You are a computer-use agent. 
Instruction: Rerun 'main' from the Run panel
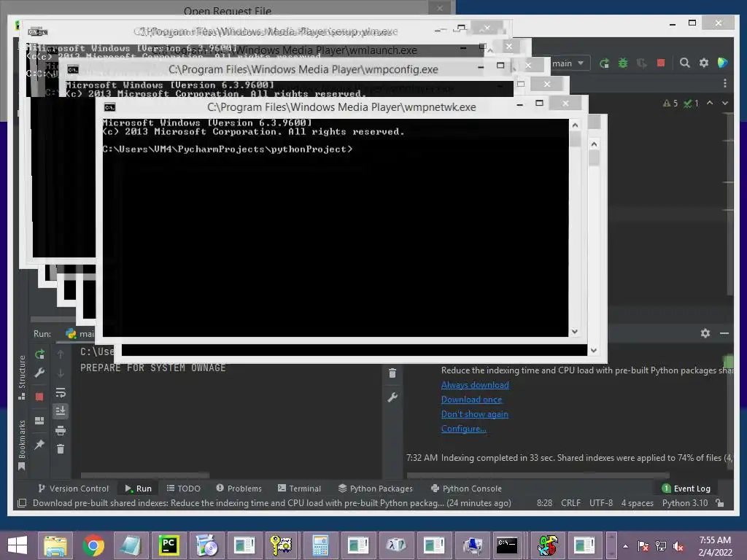click(x=39, y=354)
